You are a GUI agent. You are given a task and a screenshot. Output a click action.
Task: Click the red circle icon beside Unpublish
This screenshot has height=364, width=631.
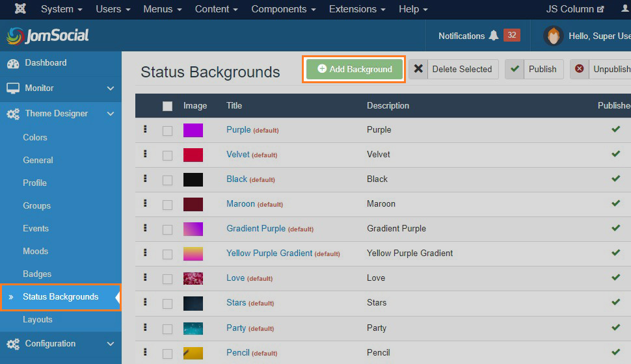579,69
